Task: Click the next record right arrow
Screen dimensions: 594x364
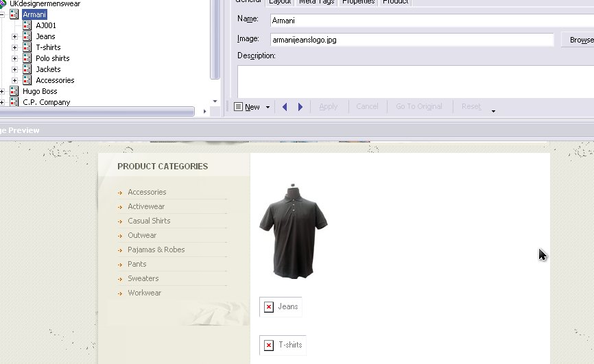Action: tap(300, 107)
